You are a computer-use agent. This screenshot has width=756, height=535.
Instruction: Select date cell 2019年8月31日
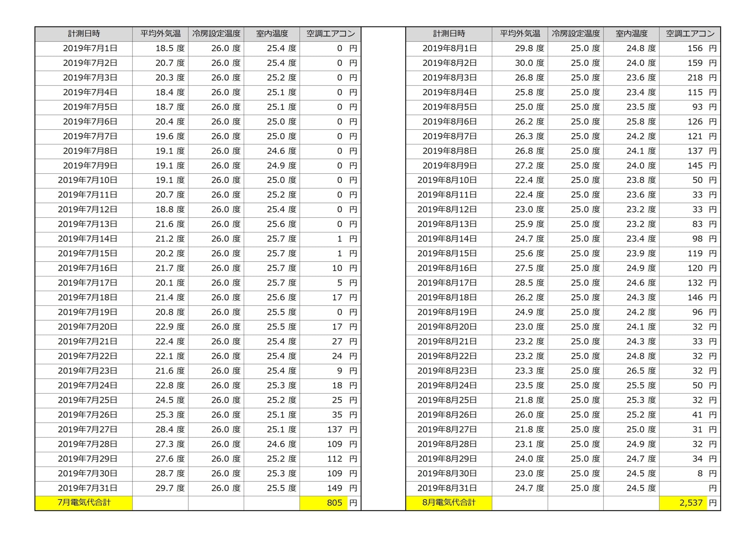click(449, 488)
